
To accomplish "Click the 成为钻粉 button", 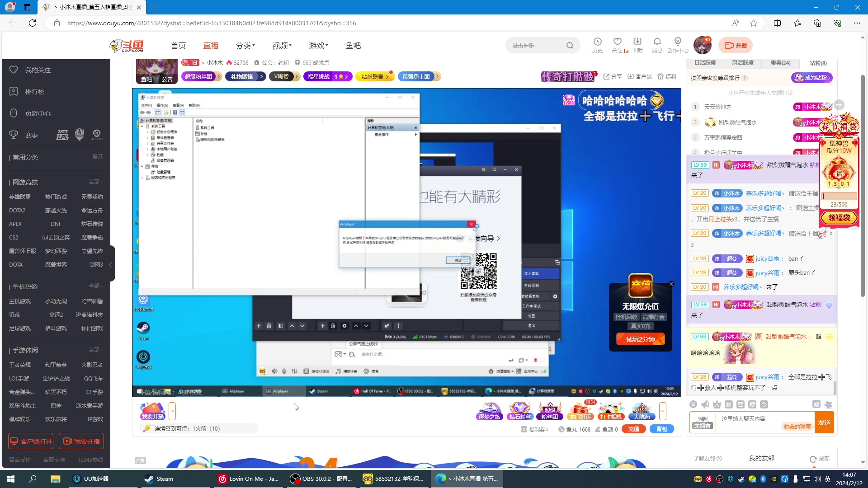I will pyautogui.click(x=812, y=78).
